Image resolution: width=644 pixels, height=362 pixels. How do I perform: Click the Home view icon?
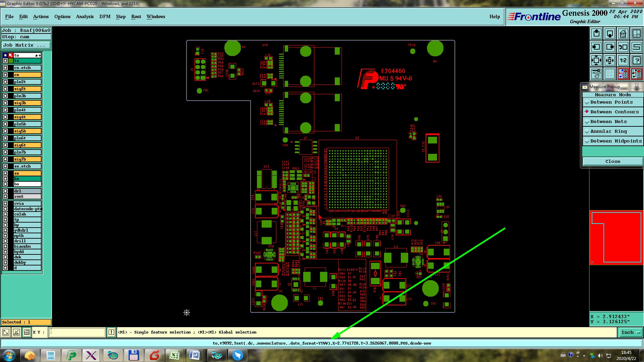click(x=623, y=34)
